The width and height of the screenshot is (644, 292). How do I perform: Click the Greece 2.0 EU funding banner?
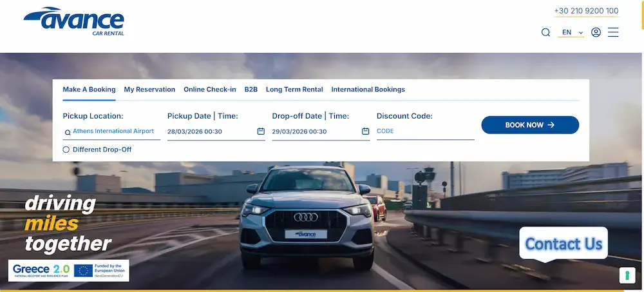[x=69, y=270]
